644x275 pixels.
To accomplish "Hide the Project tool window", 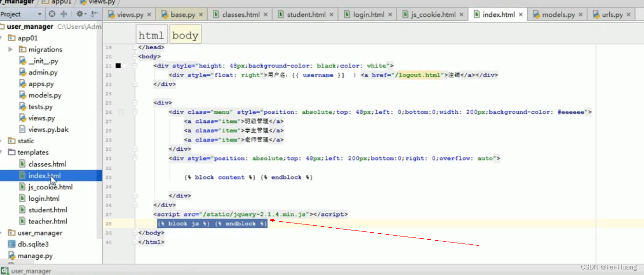I will point(95,14).
